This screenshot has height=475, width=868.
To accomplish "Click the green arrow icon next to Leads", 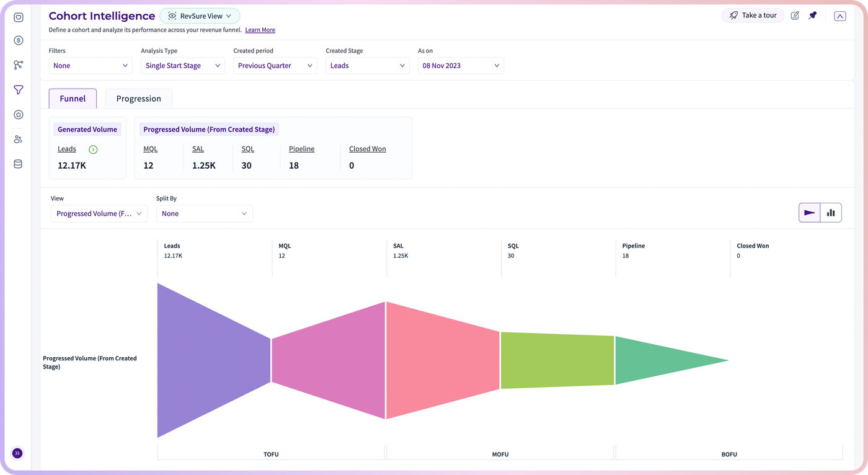I will pyautogui.click(x=93, y=149).
